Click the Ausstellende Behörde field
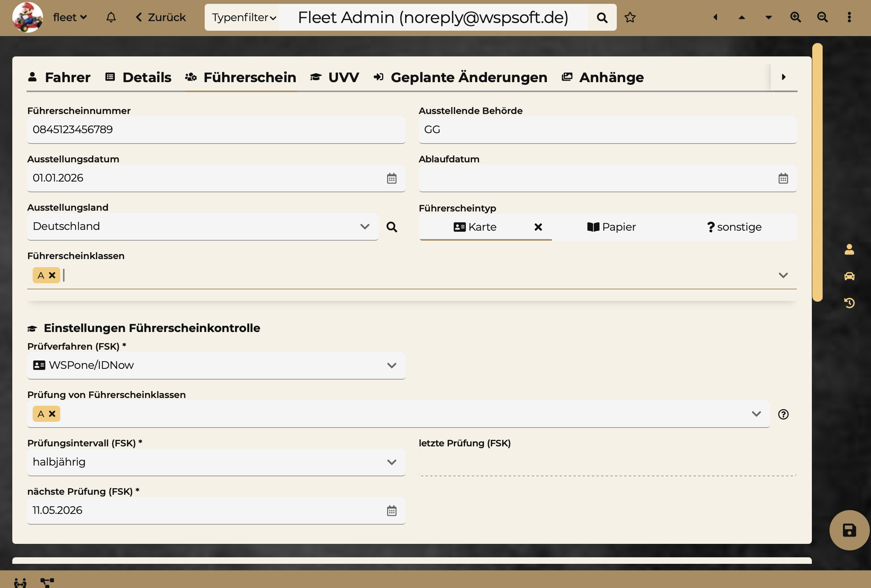This screenshot has height=588, width=871. (x=608, y=130)
